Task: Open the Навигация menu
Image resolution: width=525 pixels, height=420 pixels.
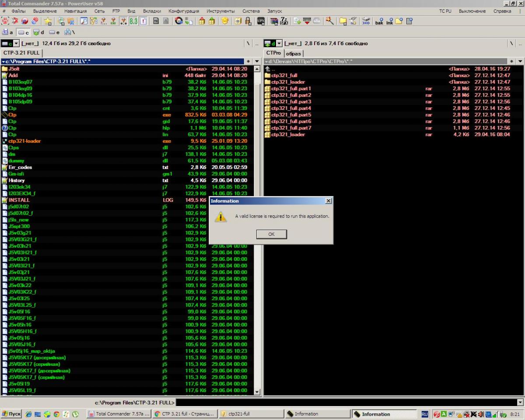Action: (x=75, y=11)
